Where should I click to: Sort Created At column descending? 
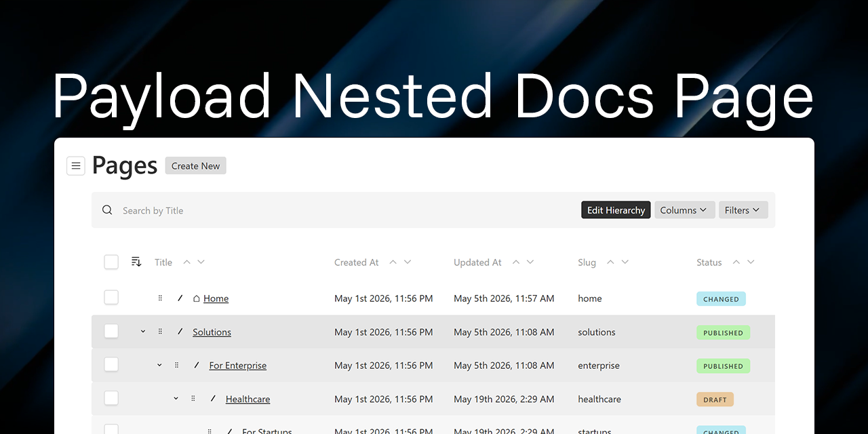coord(408,262)
